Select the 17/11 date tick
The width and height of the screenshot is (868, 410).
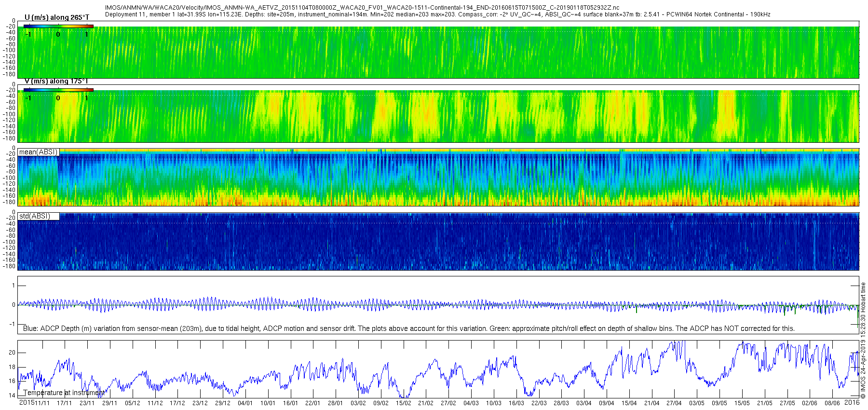point(64,403)
